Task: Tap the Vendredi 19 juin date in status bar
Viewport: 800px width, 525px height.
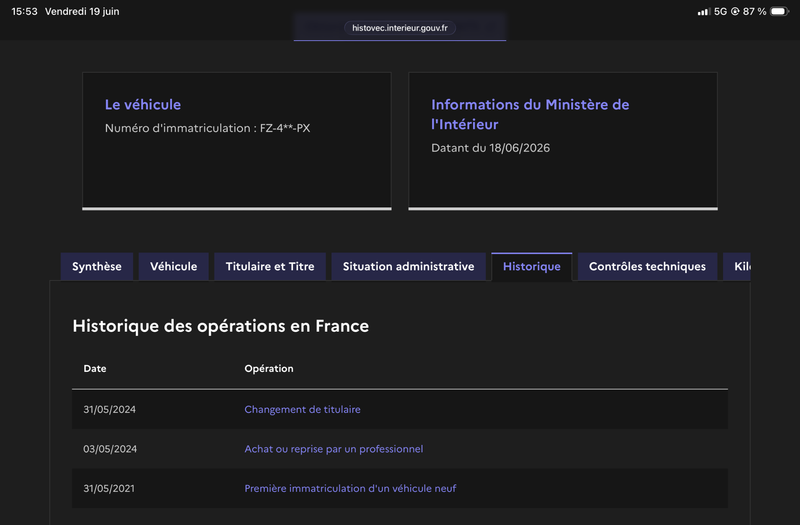Action: click(82, 11)
